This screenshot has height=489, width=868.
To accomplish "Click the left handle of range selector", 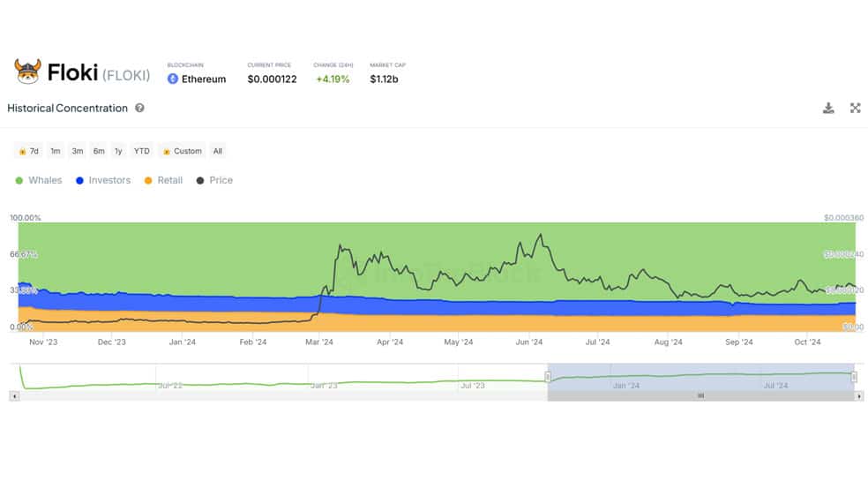I will point(548,377).
